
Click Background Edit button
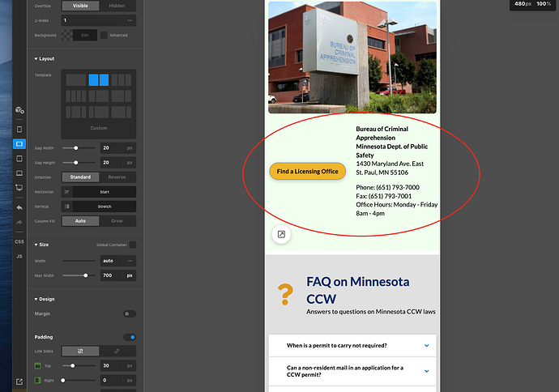coord(85,35)
